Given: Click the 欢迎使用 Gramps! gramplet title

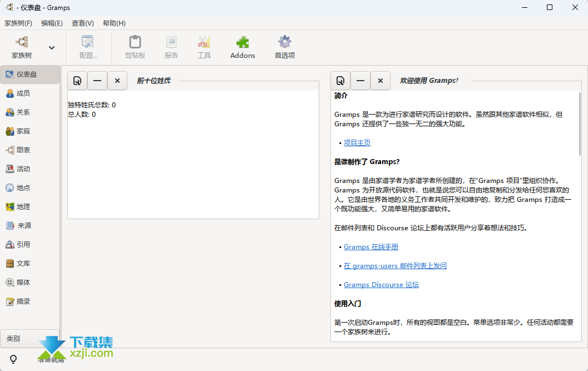Looking at the screenshot, I should tap(429, 81).
